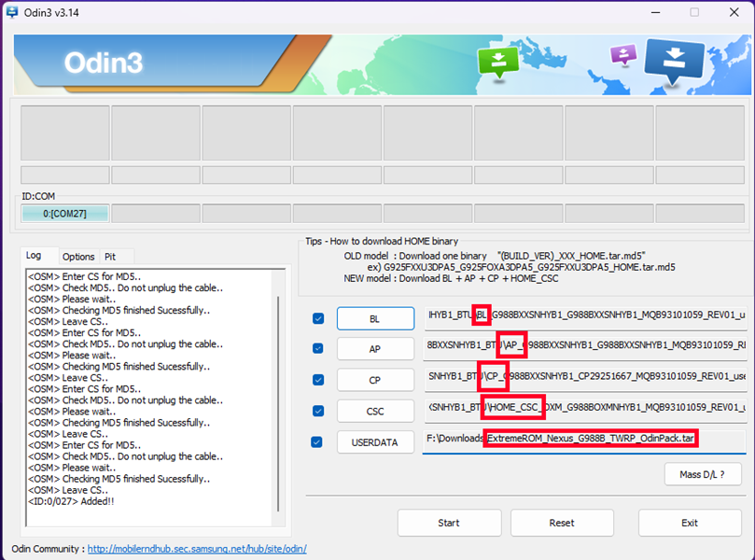
Task: Toggle the USERDATA checkbox
Action: coord(316,442)
